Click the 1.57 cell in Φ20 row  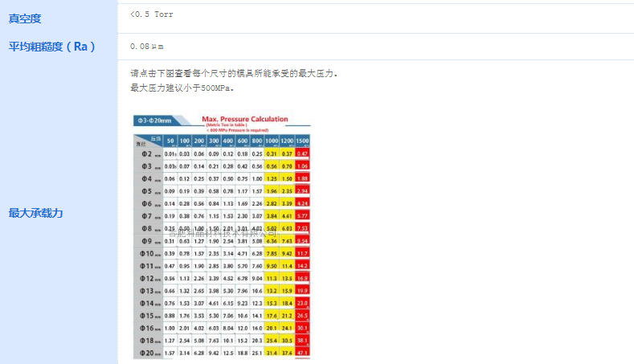click(170, 353)
